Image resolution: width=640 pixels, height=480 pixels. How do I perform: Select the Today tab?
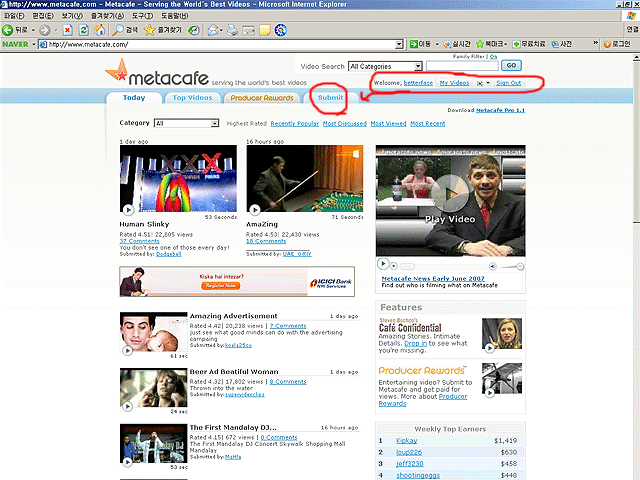(134, 98)
